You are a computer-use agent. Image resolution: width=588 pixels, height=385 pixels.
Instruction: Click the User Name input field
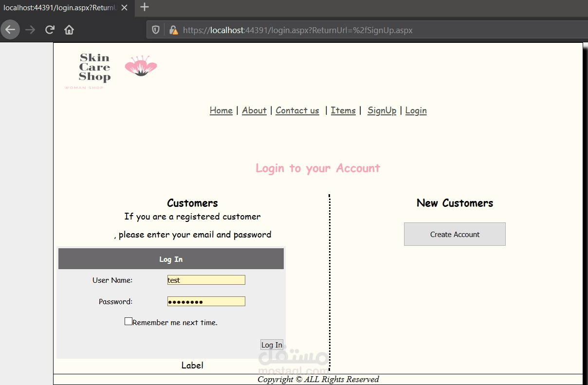[x=206, y=280]
